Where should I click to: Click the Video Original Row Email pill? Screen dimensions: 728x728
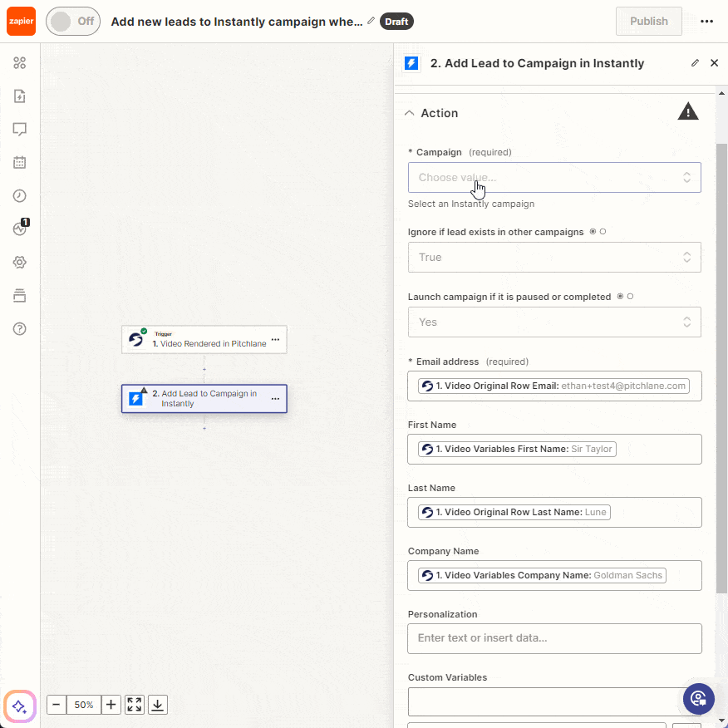[x=553, y=386]
